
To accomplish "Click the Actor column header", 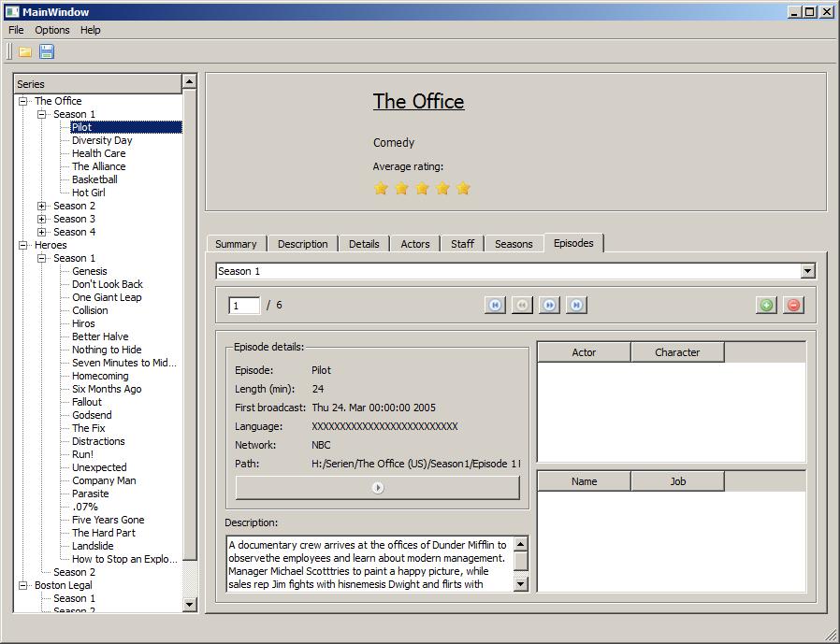I will [x=584, y=352].
